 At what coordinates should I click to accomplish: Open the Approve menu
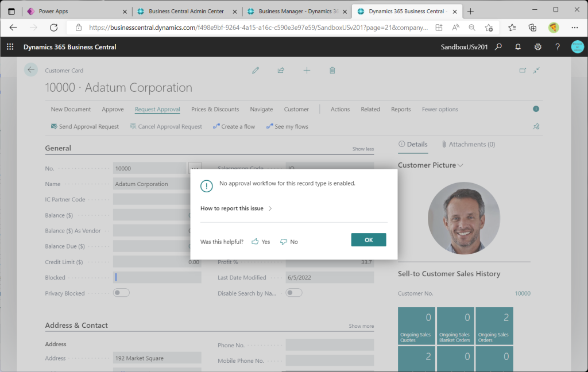[113, 109]
